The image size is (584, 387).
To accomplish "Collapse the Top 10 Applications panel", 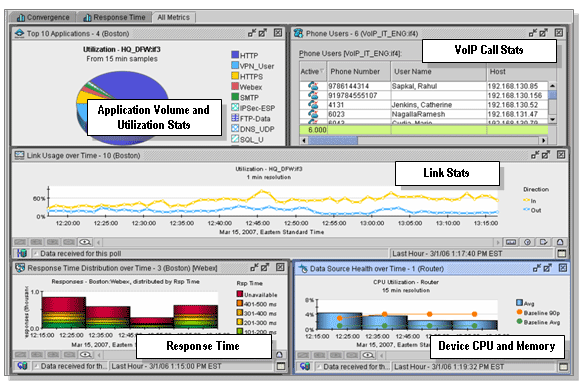I will point(252,33).
